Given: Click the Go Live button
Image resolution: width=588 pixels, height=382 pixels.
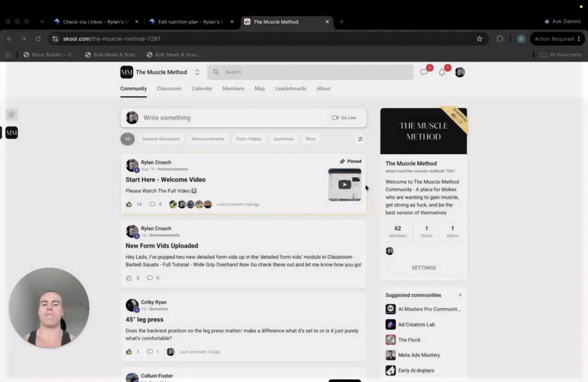Looking at the screenshot, I should coord(345,118).
